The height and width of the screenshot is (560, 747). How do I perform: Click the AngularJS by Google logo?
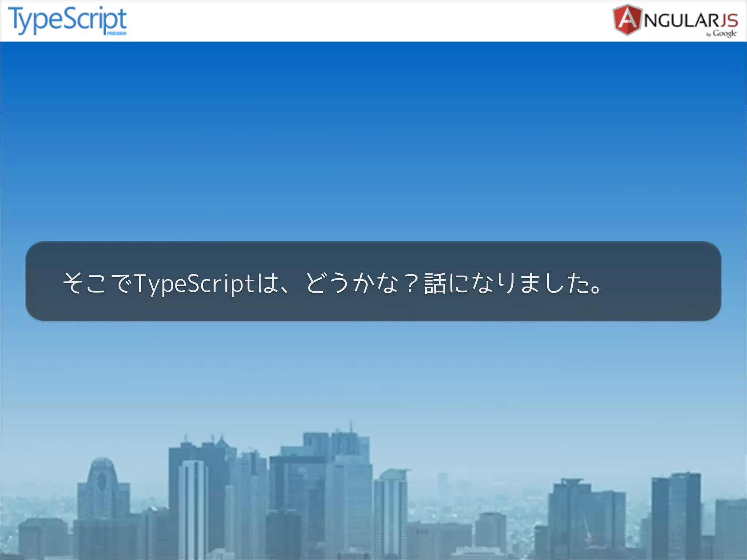pos(675,20)
